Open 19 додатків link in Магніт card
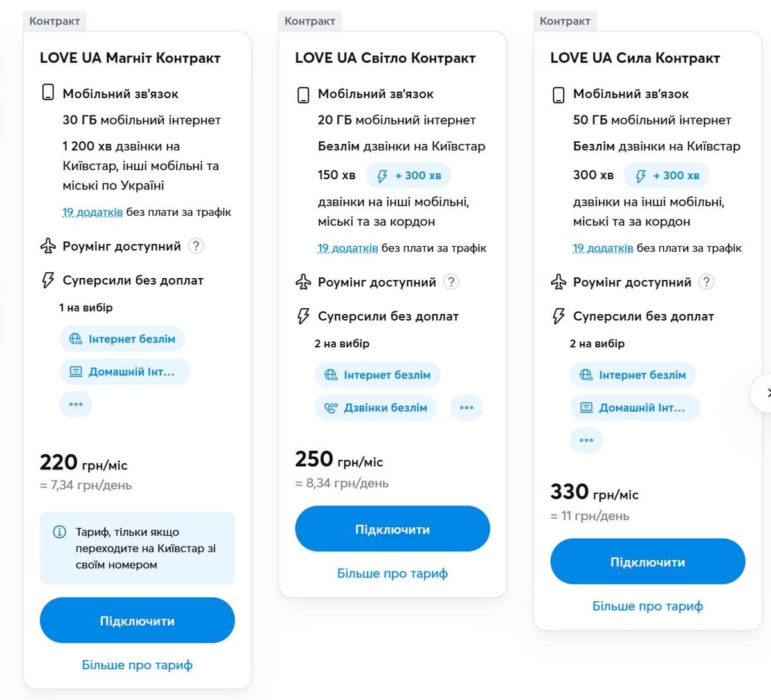771x700 pixels. (93, 212)
